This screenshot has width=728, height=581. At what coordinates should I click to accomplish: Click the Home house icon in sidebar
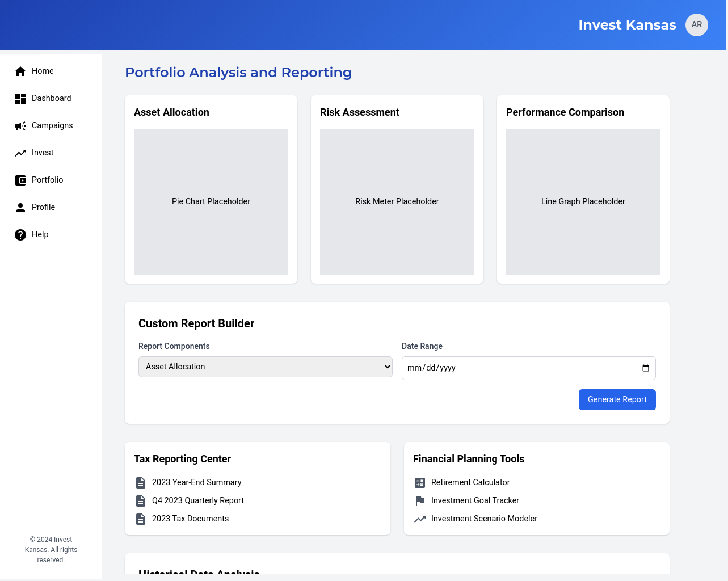pos(20,71)
